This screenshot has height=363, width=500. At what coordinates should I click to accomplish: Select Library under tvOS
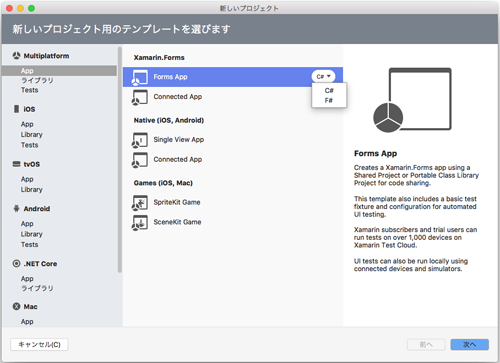pos(32,190)
